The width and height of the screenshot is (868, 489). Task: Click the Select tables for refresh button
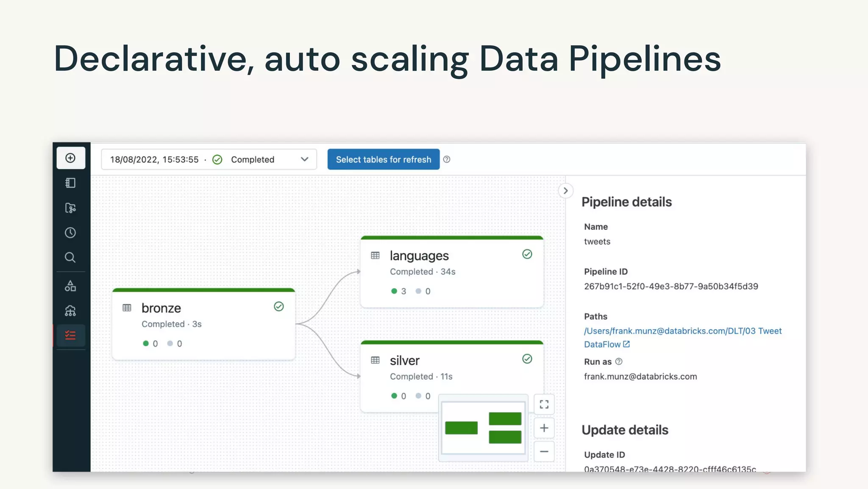pos(384,159)
